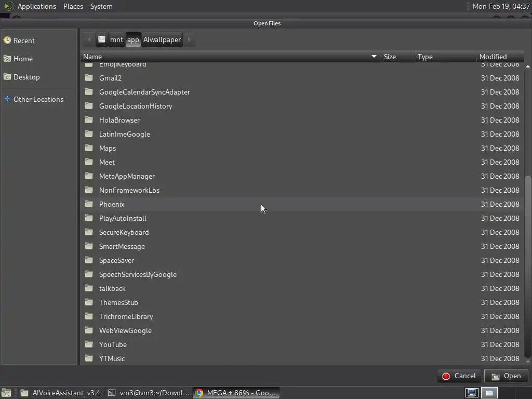Image resolution: width=532 pixels, height=399 pixels.
Task: Open the Places menu
Action: tap(73, 6)
